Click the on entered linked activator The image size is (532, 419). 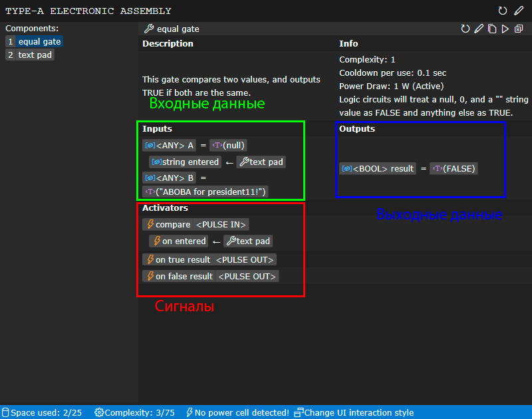pyautogui.click(x=179, y=241)
